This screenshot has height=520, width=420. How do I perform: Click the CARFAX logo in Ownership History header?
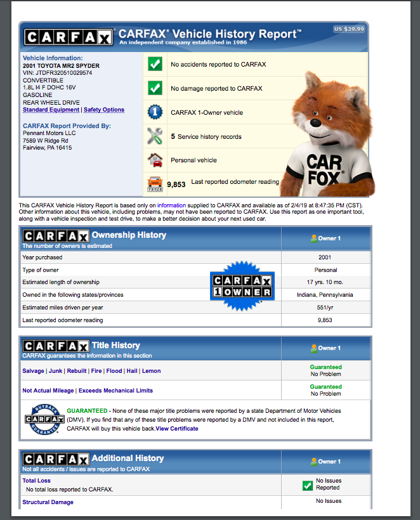click(x=56, y=236)
